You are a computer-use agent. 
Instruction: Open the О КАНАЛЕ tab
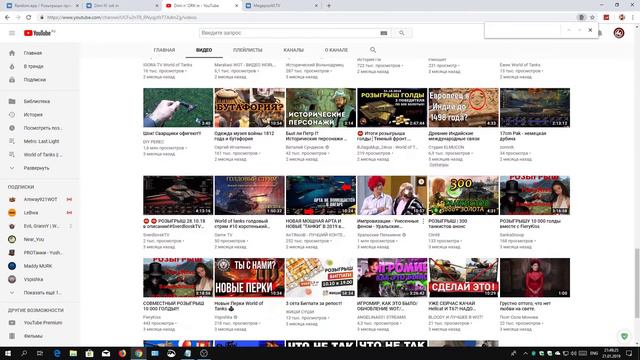pos(336,50)
